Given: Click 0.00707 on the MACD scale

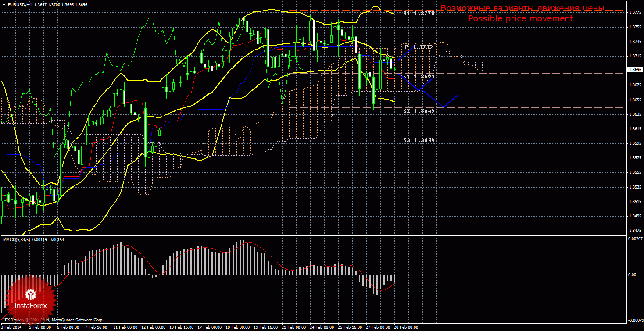Looking at the screenshot, I should [x=635, y=238].
